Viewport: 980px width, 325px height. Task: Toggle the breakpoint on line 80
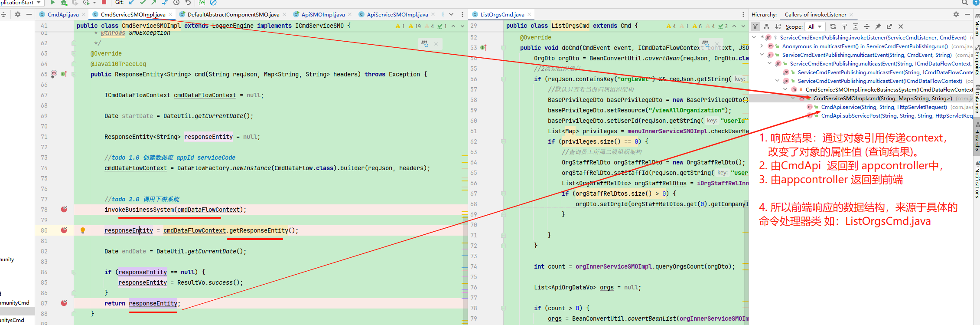pyautogui.click(x=64, y=230)
